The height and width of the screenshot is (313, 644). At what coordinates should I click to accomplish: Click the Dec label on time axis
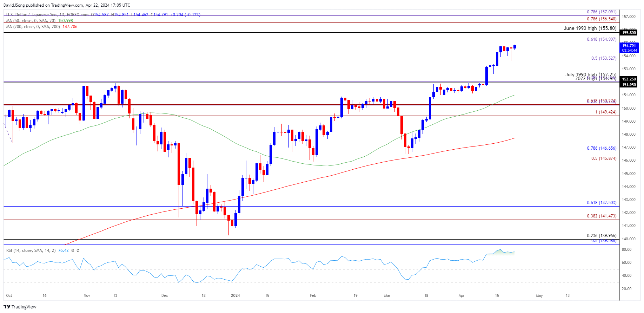click(x=165, y=295)
